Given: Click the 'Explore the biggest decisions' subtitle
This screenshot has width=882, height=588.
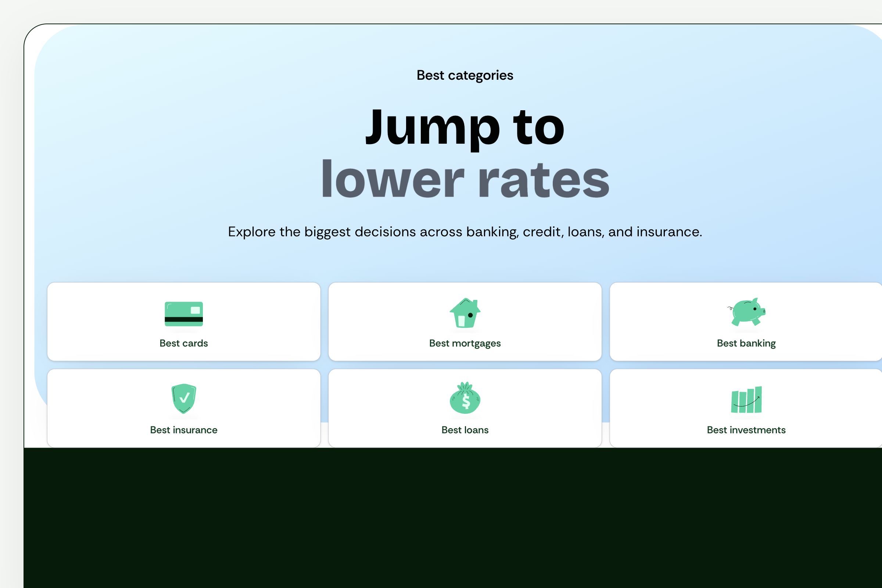Looking at the screenshot, I should click(x=465, y=232).
